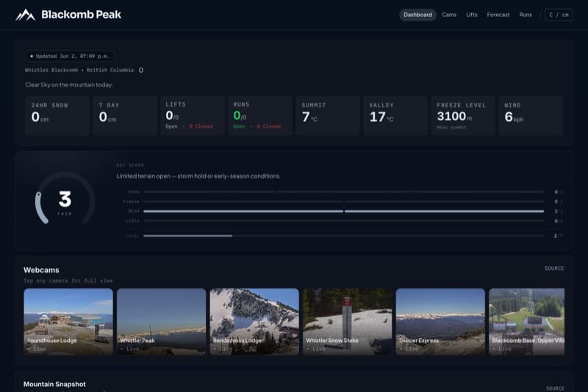Click the Mountain Snapshot heading
This screenshot has height=392, width=588.
(54, 384)
